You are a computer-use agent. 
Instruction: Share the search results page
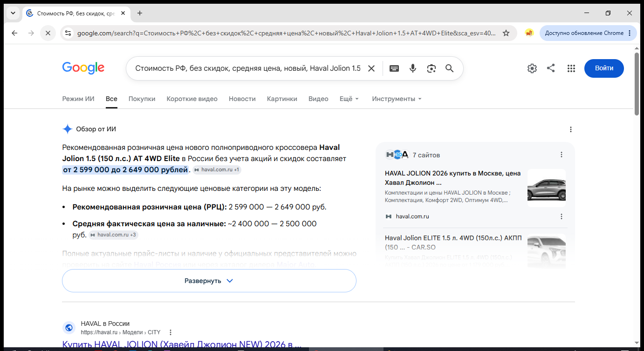[x=551, y=68]
